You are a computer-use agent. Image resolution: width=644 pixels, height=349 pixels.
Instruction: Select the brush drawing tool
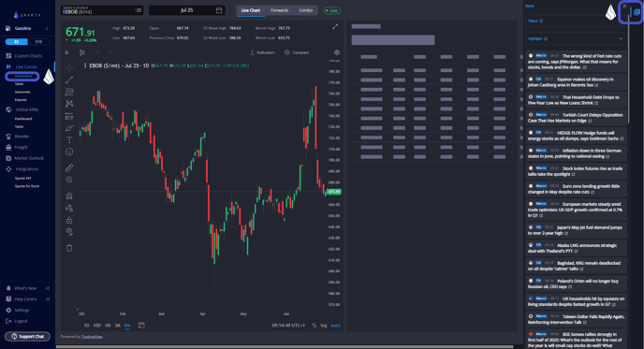point(69,128)
